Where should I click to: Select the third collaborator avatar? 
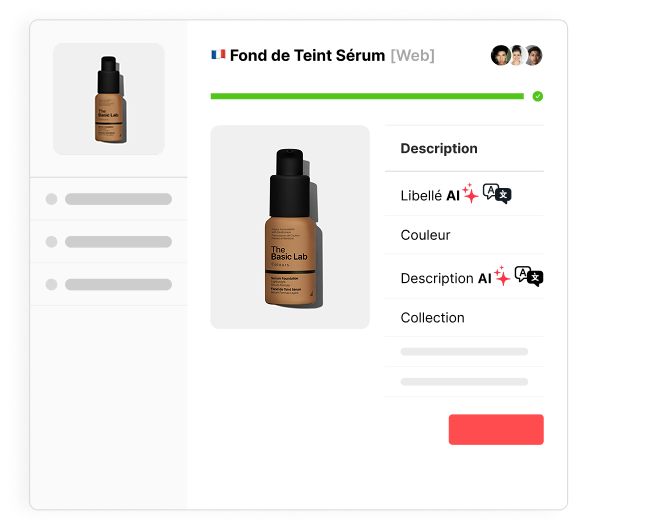533,55
